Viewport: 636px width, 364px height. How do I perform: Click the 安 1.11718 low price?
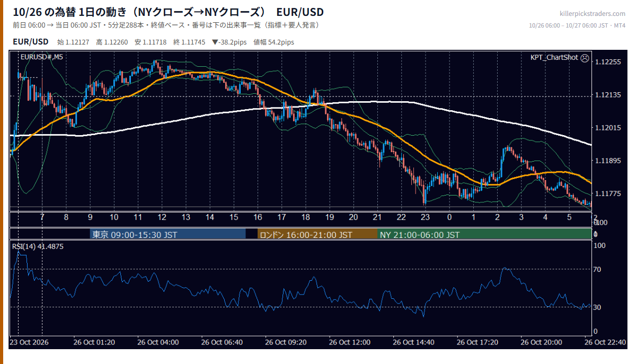pos(151,42)
